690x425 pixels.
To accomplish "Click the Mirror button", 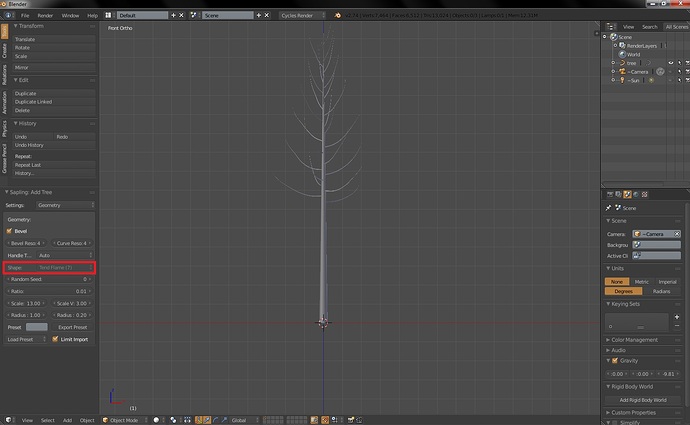I will pyautogui.click(x=54, y=67).
